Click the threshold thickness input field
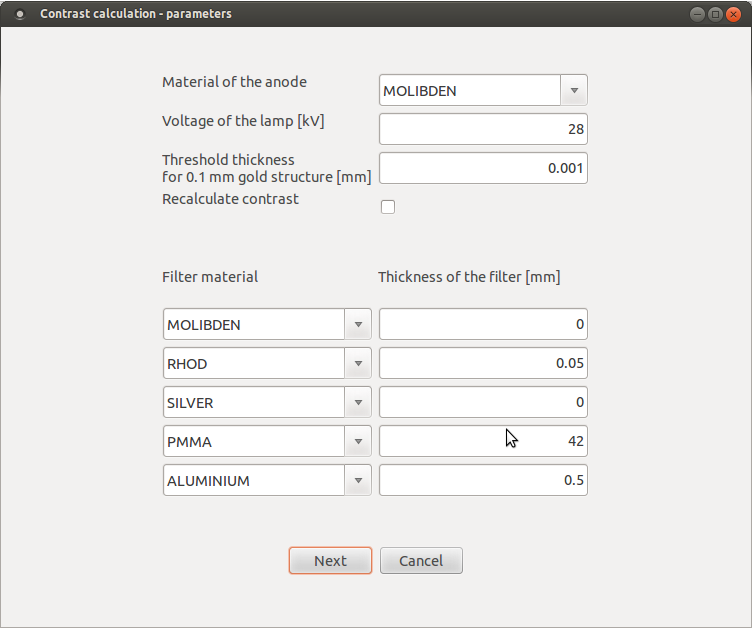The height and width of the screenshot is (628, 753). pyautogui.click(x=483, y=169)
